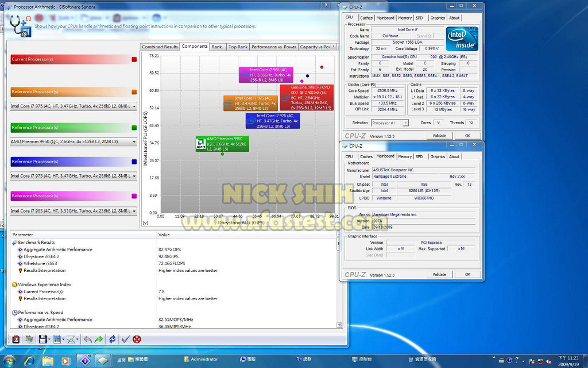Click Validate in the top CPU-Z window
Viewport: 588px width, 368px height.
[439, 136]
